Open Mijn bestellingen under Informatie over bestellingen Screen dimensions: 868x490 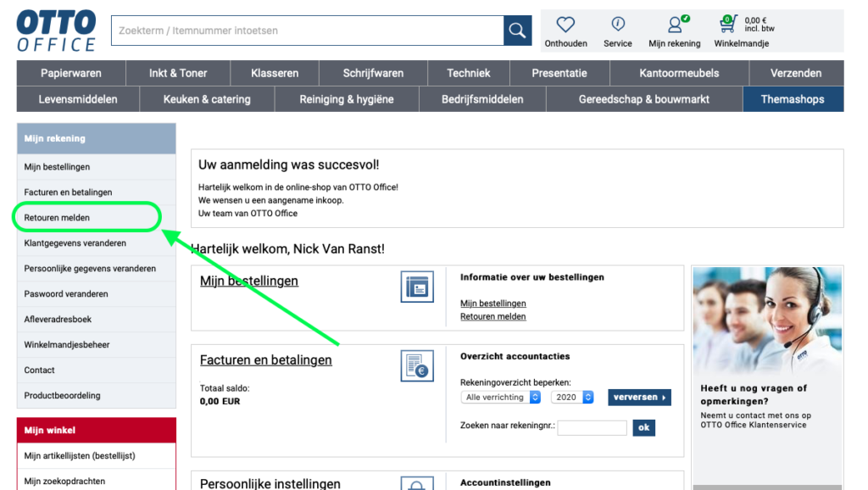pyautogui.click(x=493, y=303)
